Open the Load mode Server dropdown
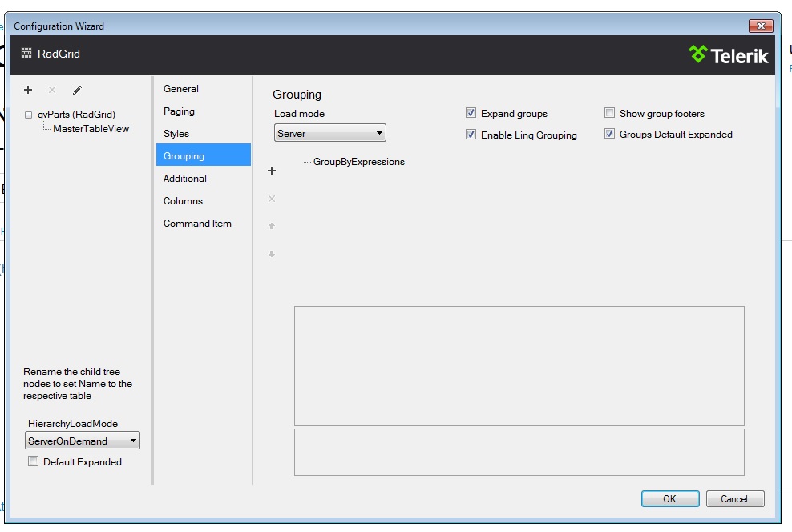Image resolution: width=792 pixels, height=532 pixels. (x=329, y=133)
